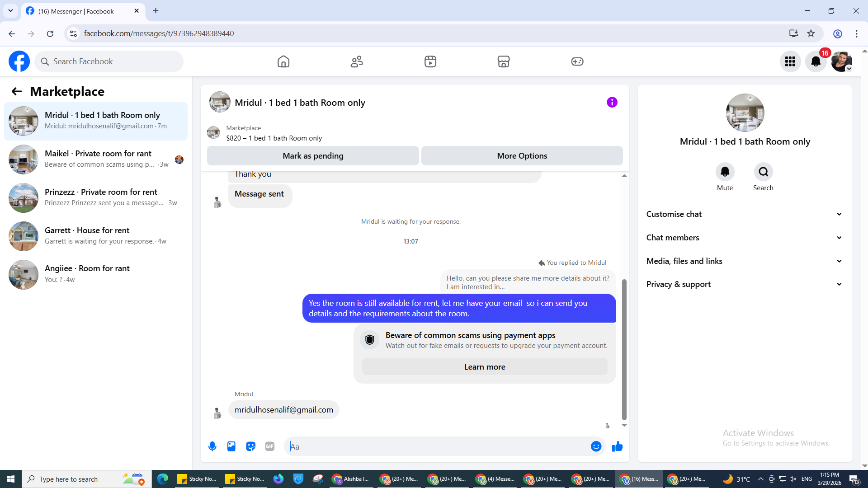Screen dimensions: 868x488
Task: Open the Garrett House for rent chat
Action: (x=96, y=236)
